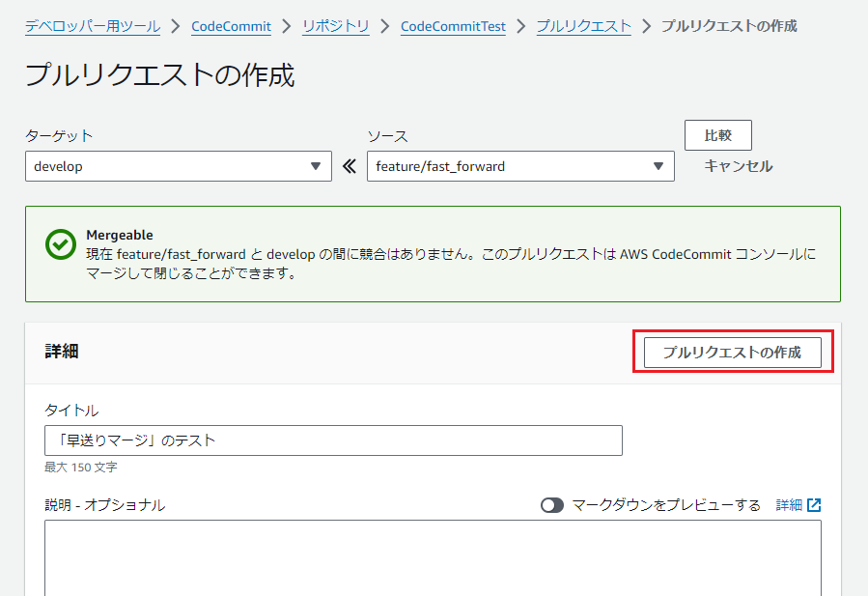Open the feature/fast_forward source dropdown
The image size is (868, 596).
point(521,165)
